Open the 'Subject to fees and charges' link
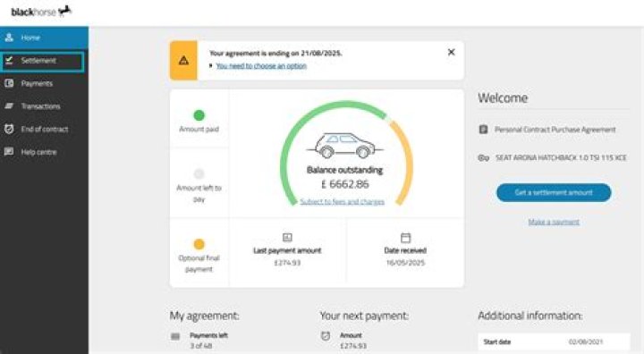This screenshot has width=644, height=354. [342, 202]
